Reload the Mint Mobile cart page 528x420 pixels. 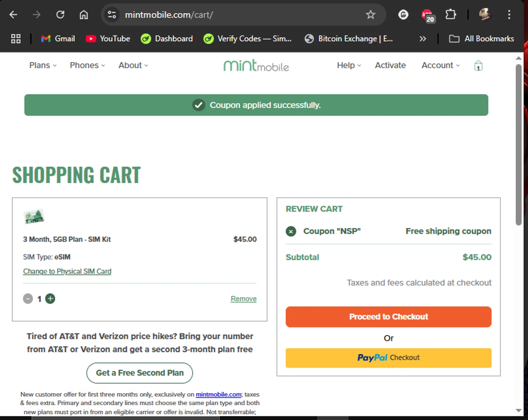(x=60, y=14)
